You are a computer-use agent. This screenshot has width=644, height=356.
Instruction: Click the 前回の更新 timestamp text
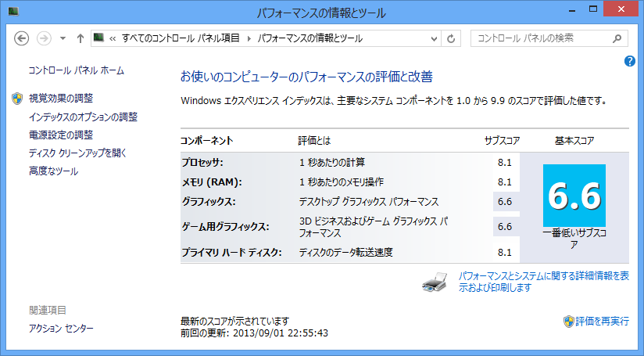(254, 333)
